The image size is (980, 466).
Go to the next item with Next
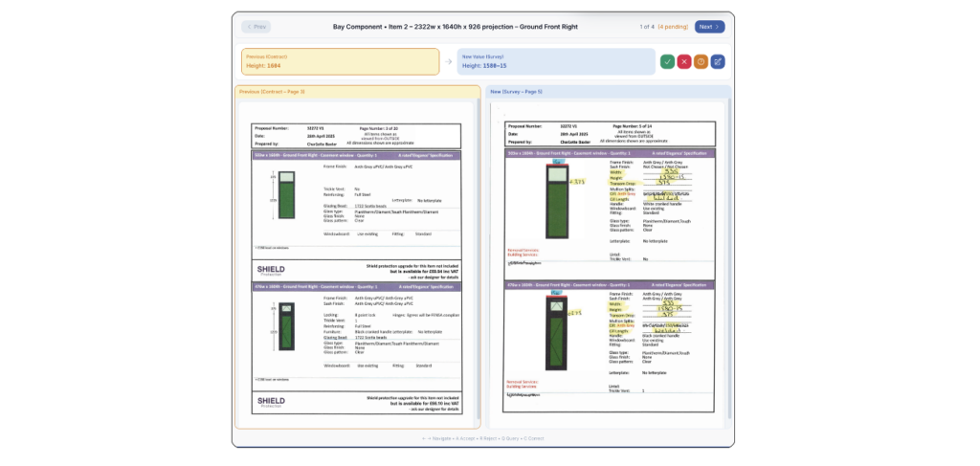point(709,27)
